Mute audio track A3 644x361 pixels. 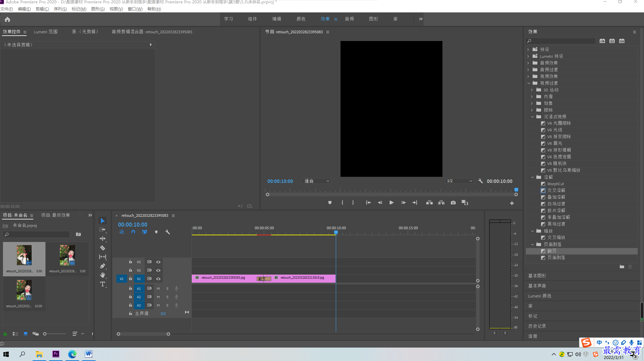coord(158,306)
